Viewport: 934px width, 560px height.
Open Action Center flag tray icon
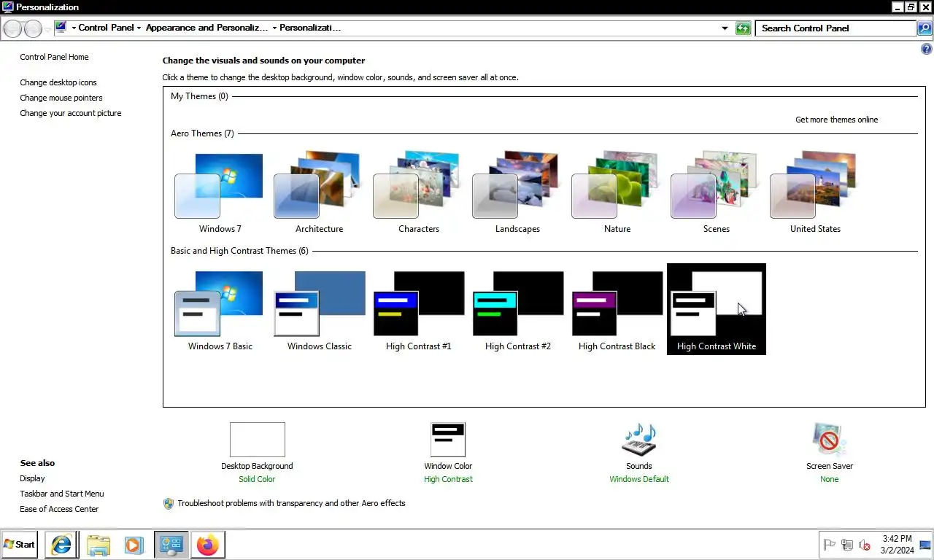pyautogui.click(x=829, y=545)
